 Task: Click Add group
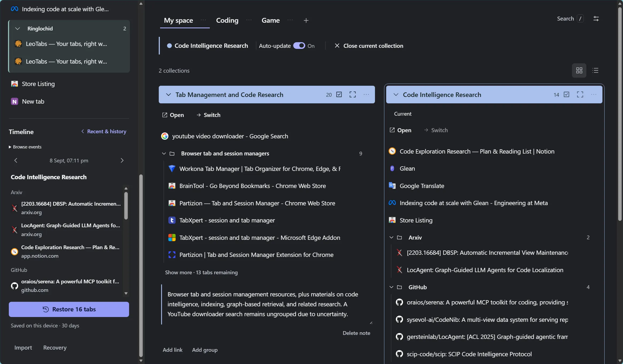205,350
